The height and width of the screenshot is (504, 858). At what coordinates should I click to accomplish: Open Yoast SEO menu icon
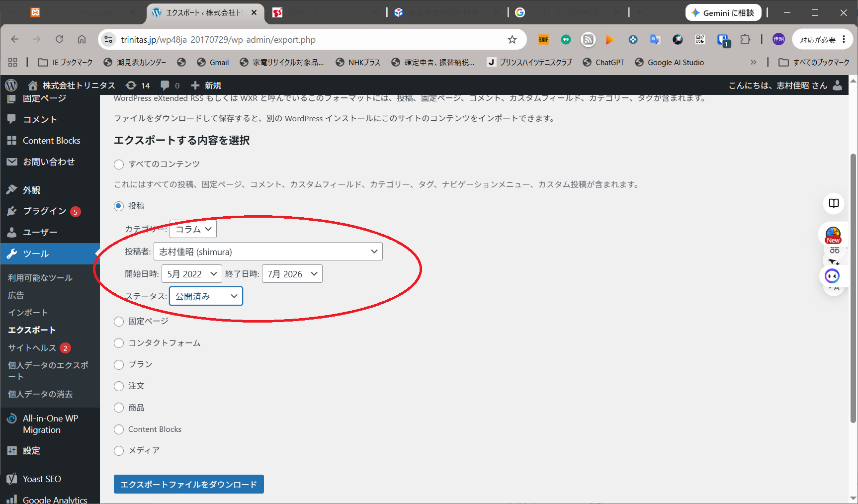tap(12, 479)
